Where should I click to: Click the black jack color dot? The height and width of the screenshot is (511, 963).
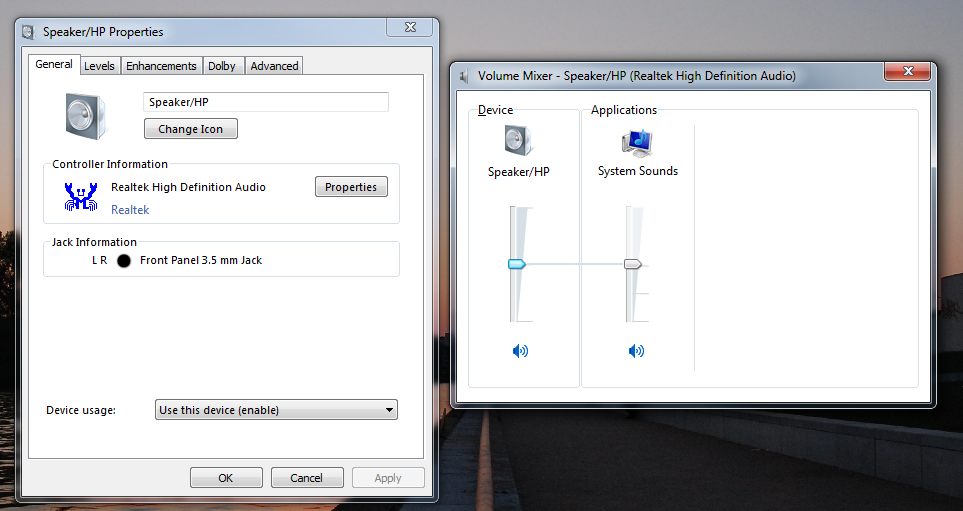point(124,260)
